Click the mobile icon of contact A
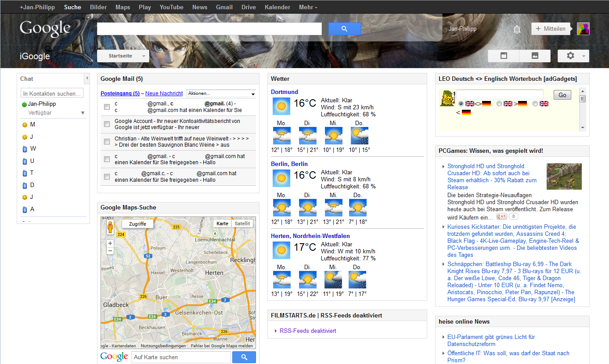609x364 pixels. click(25, 209)
